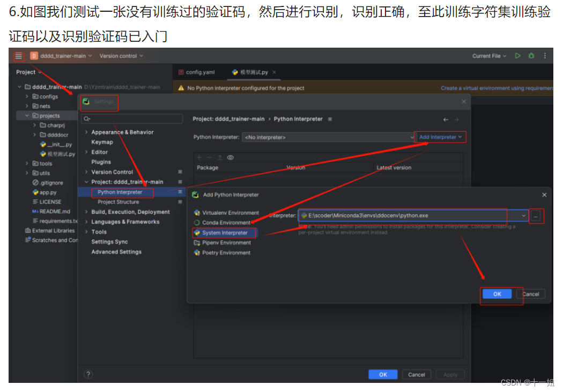Select Conda Environment option

(223, 222)
